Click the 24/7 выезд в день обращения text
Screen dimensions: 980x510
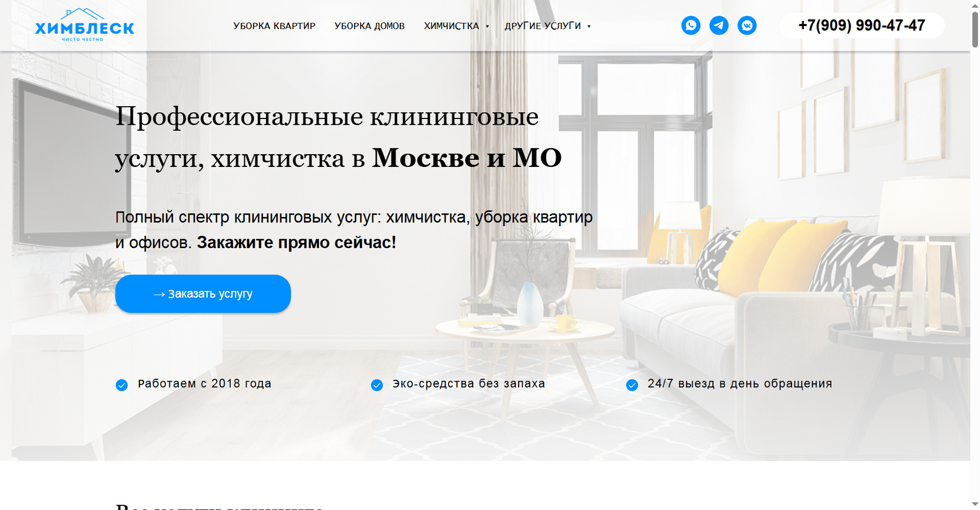(x=740, y=383)
